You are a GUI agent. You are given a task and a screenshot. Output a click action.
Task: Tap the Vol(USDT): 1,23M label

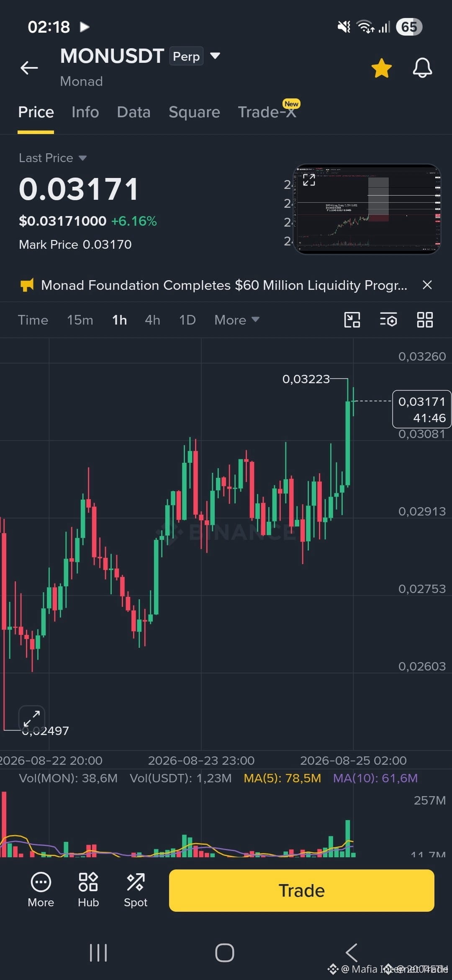[x=180, y=778]
